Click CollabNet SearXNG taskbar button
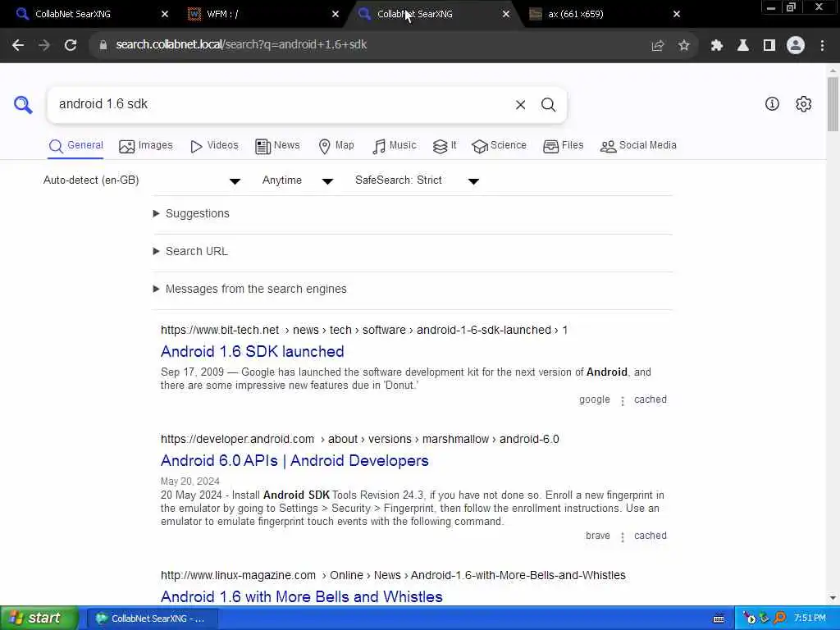This screenshot has height=630, width=840. point(153,619)
